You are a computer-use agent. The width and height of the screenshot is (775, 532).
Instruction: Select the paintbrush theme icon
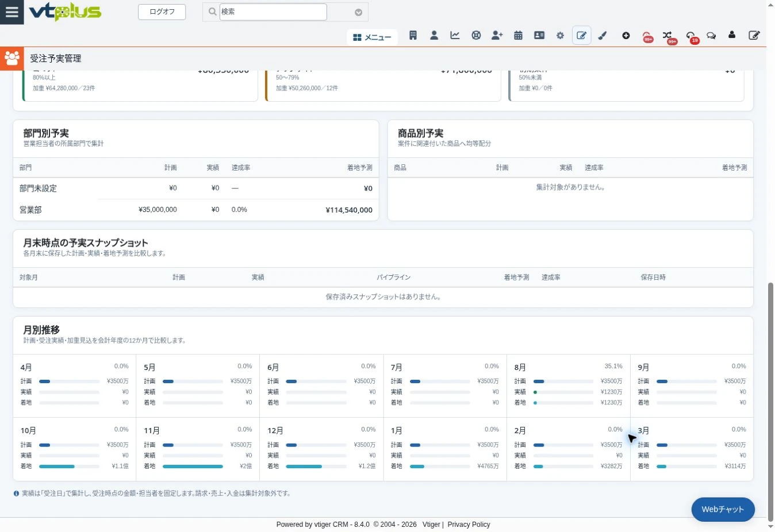click(x=603, y=36)
